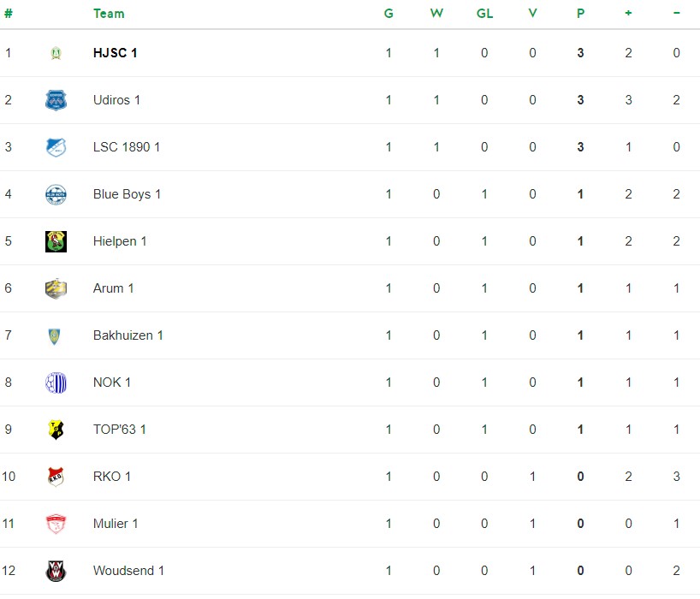Click the P points column header
Image resolution: width=700 pixels, height=599 pixels.
pos(580,14)
